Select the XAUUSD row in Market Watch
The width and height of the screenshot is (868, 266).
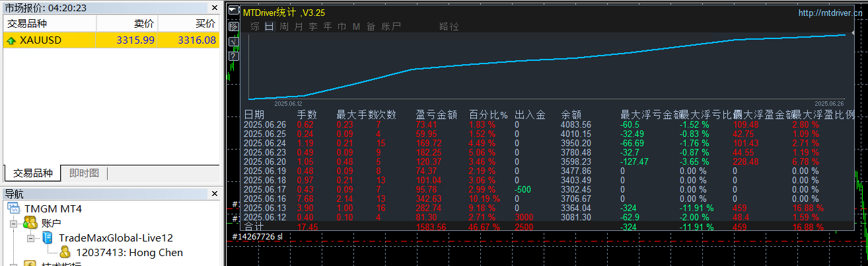coord(111,40)
